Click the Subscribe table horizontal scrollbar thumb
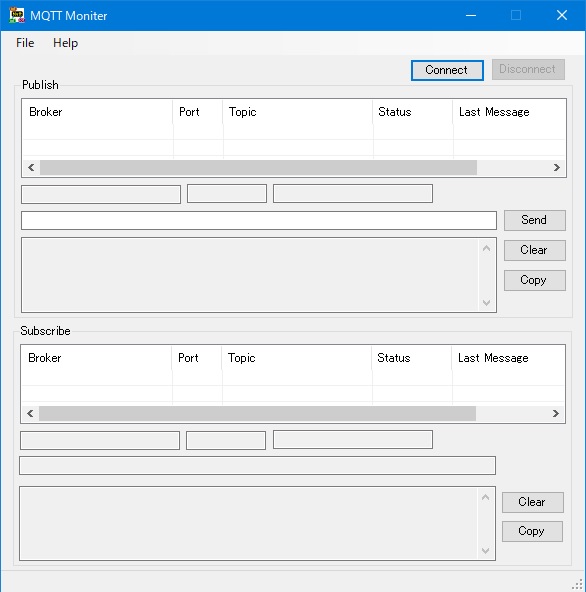586x592 pixels. tap(258, 413)
